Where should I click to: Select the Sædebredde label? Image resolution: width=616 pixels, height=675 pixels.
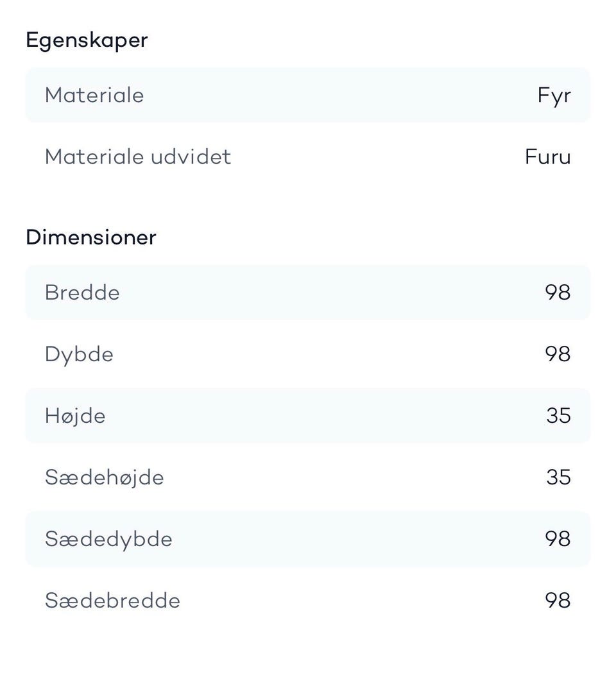112,601
